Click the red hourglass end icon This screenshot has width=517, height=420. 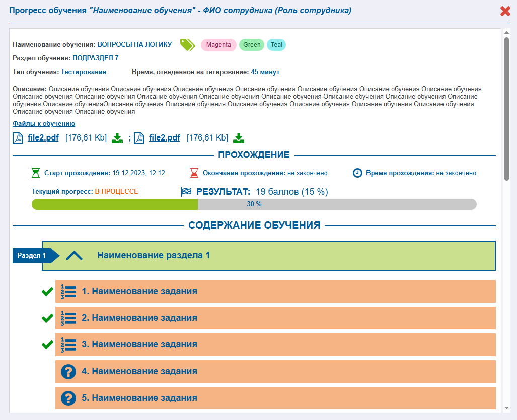194,173
